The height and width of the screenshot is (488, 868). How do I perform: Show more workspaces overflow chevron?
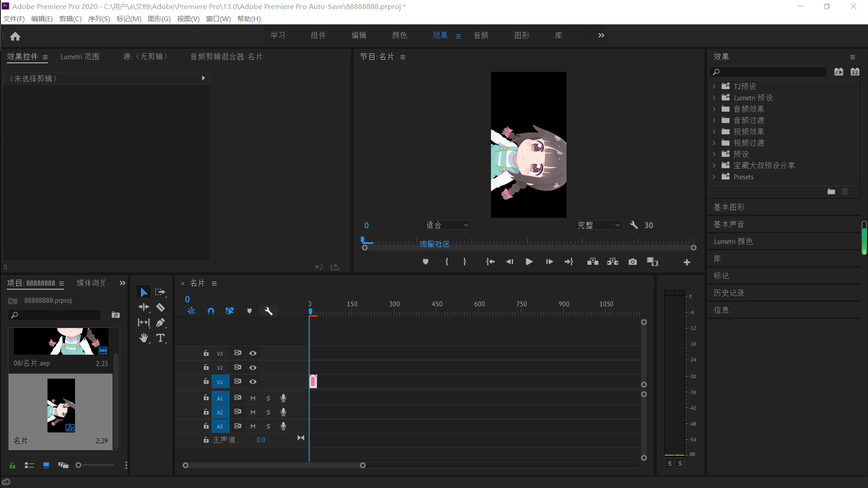point(601,35)
